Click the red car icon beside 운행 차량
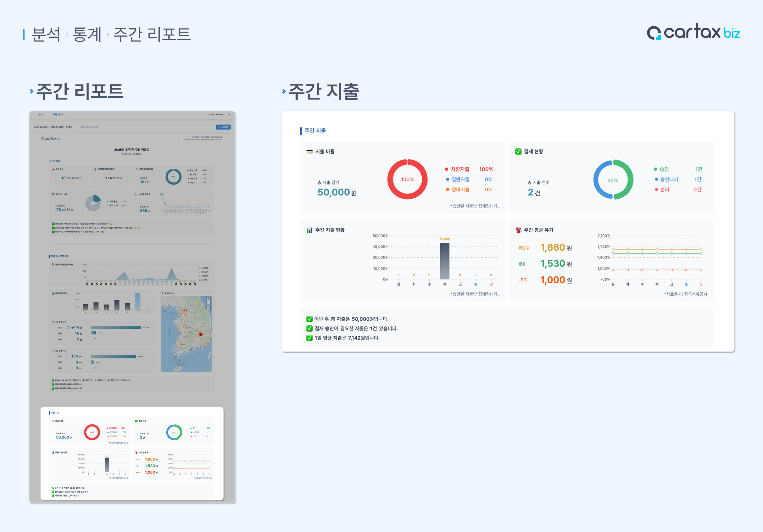The height and width of the screenshot is (532, 763). [53, 169]
